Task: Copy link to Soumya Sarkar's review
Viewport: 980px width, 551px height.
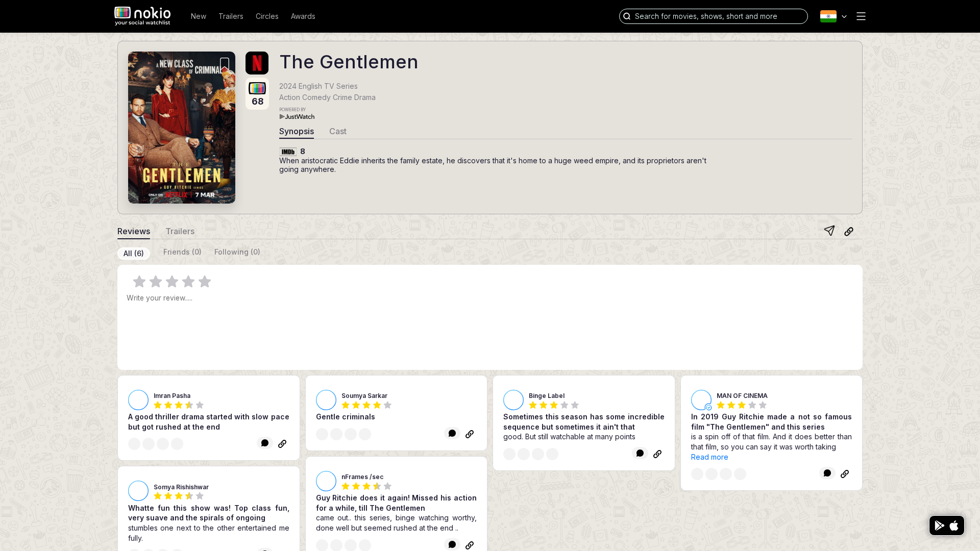Action: 470,434
